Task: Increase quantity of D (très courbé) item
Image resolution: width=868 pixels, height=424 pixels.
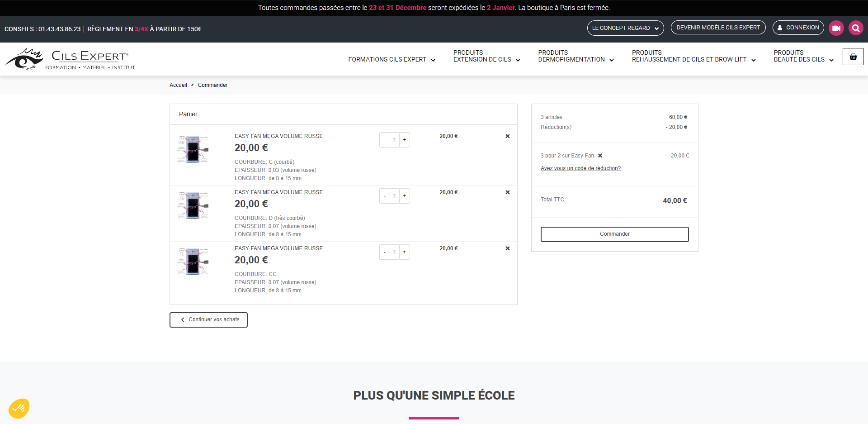Action: click(x=405, y=196)
